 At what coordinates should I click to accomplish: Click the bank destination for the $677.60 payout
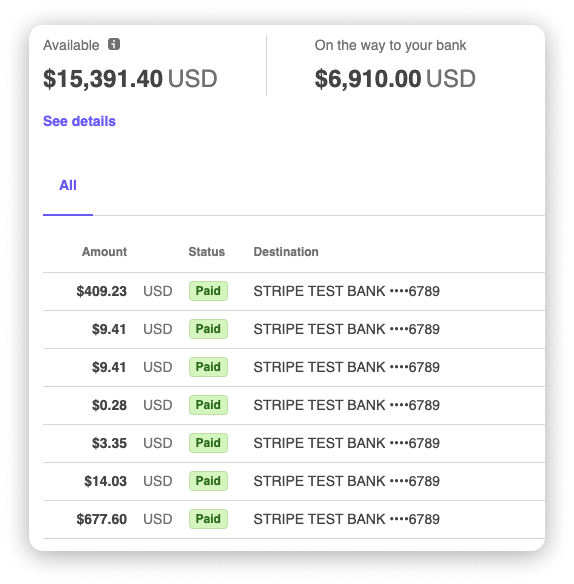point(346,519)
